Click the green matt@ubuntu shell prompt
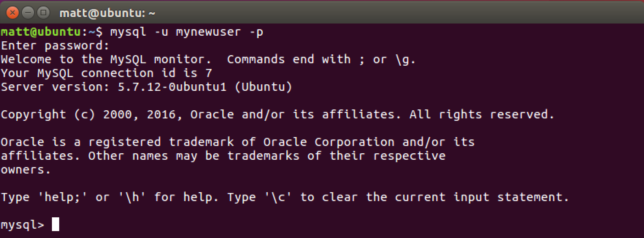The width and height of the screenshot is (644, 238). tap(41, 32)
